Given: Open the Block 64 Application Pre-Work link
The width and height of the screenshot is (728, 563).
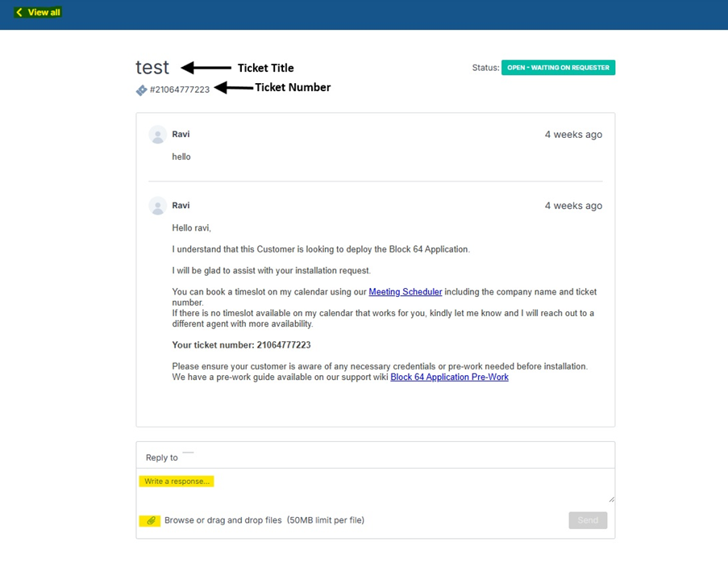Looking at the screenshot, I should (x=449, y=377).
